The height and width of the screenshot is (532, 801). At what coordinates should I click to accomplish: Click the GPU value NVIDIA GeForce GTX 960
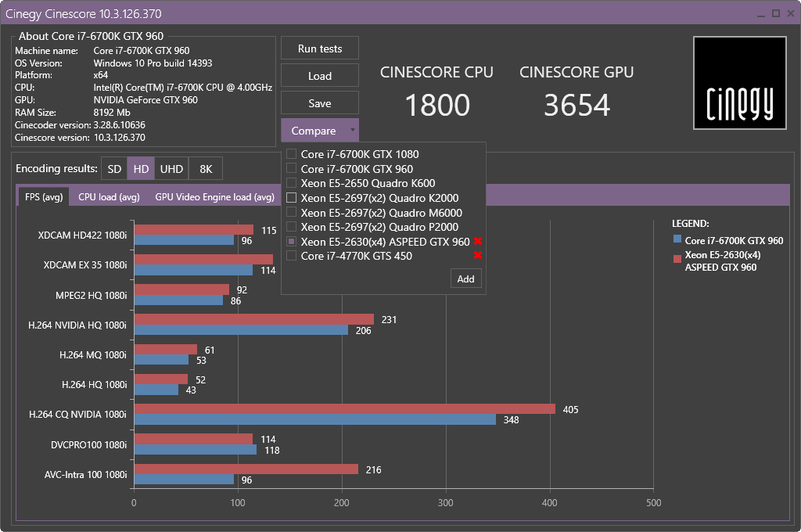(145, 99)
